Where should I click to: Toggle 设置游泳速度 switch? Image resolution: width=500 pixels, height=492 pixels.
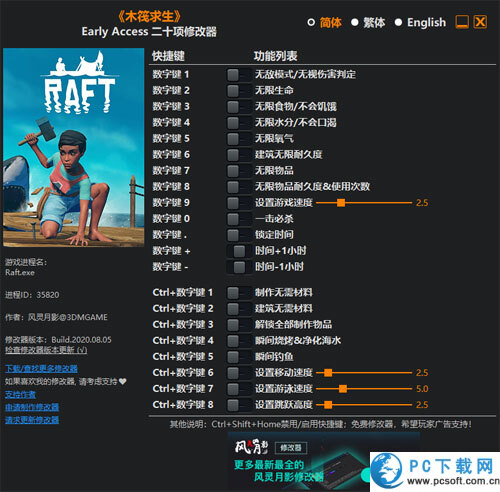(x=239, y=389)
